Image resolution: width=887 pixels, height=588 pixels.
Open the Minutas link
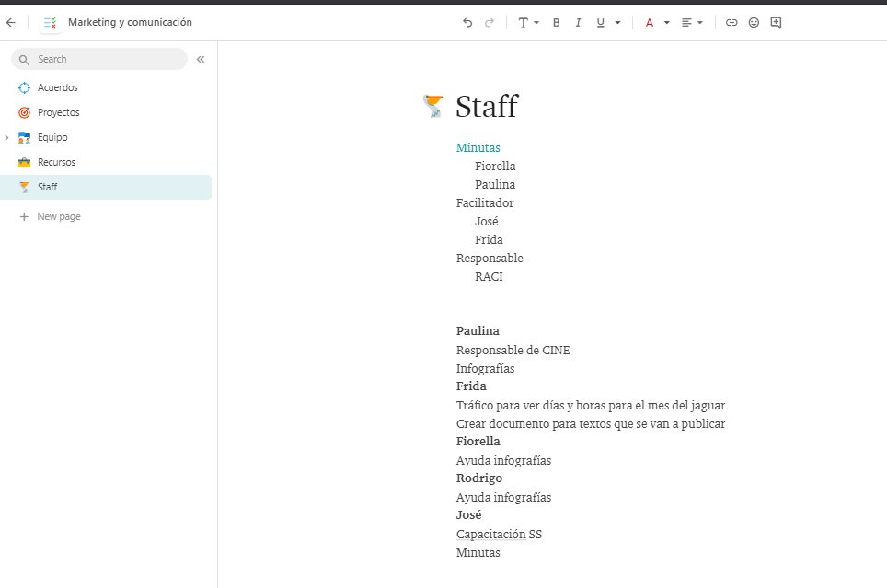(478, 148)
